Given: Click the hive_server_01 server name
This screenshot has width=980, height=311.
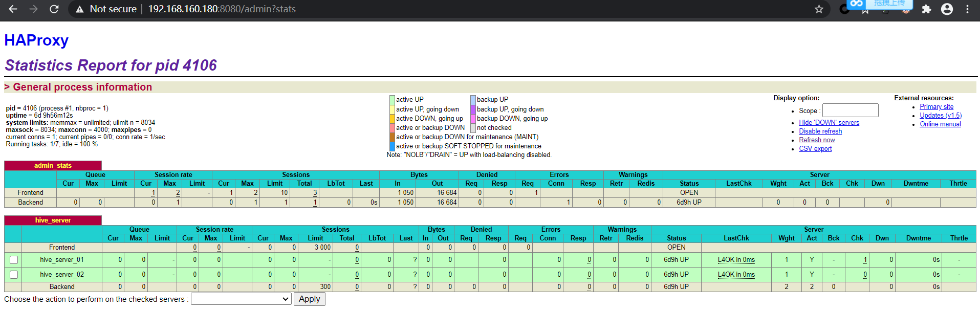Looking at the screenshot, I should click(x=62, y=260).
